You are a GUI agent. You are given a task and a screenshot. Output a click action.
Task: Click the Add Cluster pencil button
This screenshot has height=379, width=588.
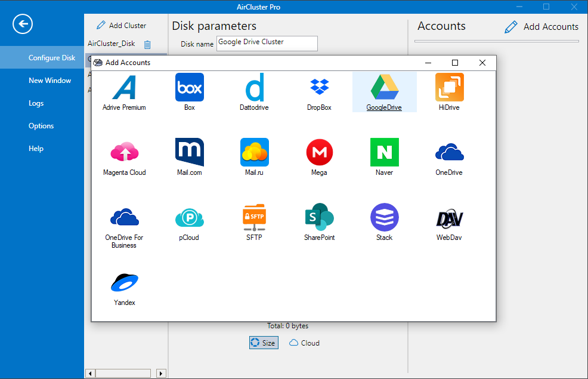click(x=121, y=25)
